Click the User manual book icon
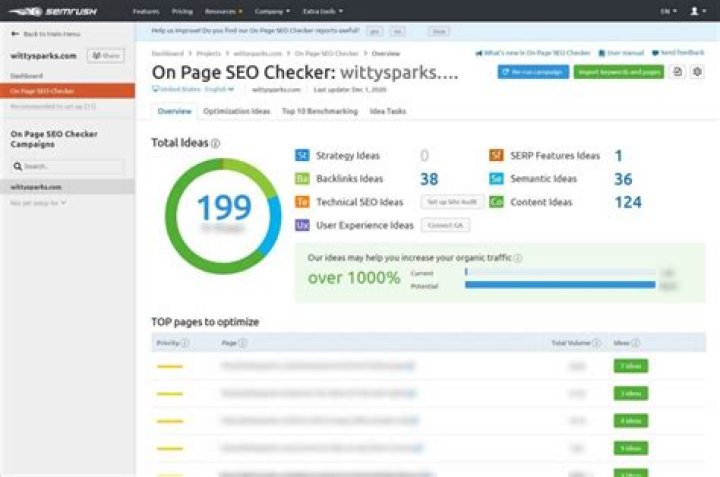This screenshot has width=720, height=477. tap(602, 53)
